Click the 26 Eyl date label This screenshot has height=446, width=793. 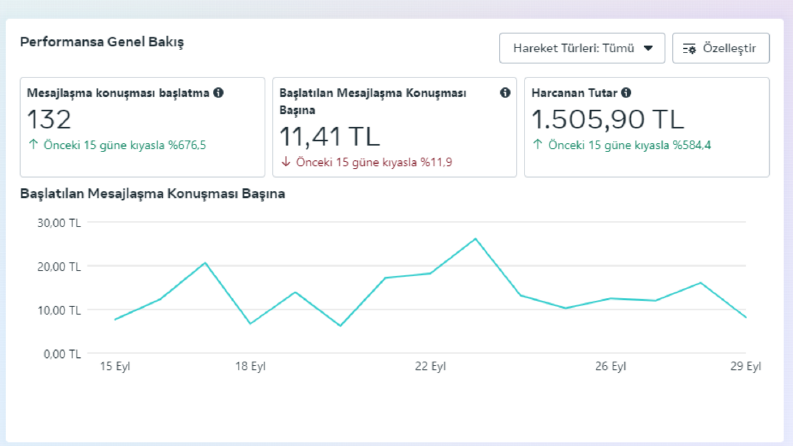click(610, 366)
